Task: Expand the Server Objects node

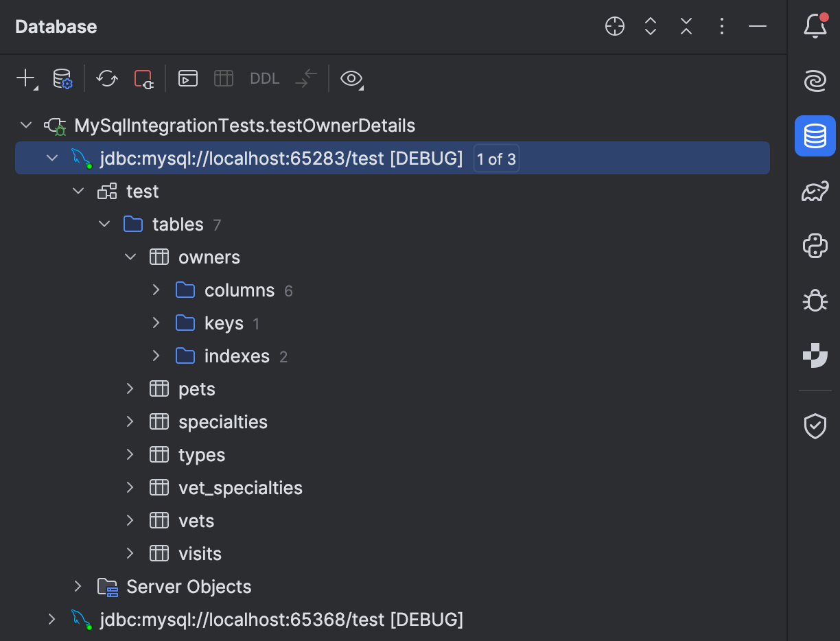Action: pos(78,586)
